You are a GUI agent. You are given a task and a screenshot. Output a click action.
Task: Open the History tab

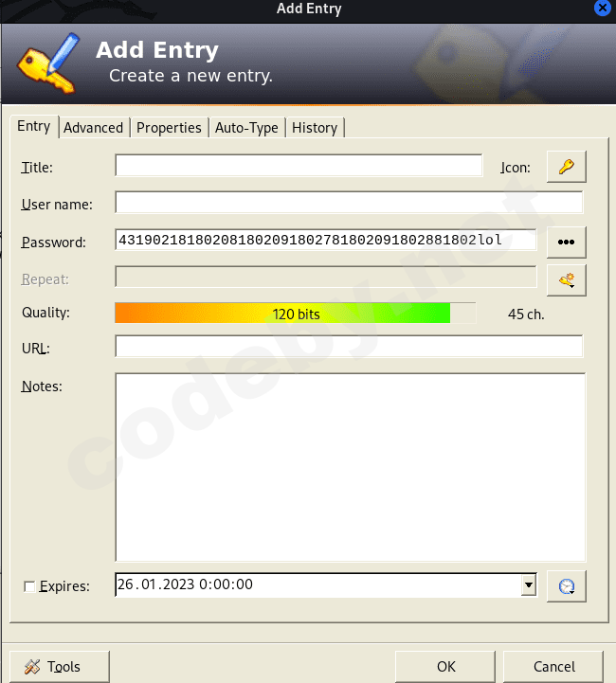click(x=315, y=128)
